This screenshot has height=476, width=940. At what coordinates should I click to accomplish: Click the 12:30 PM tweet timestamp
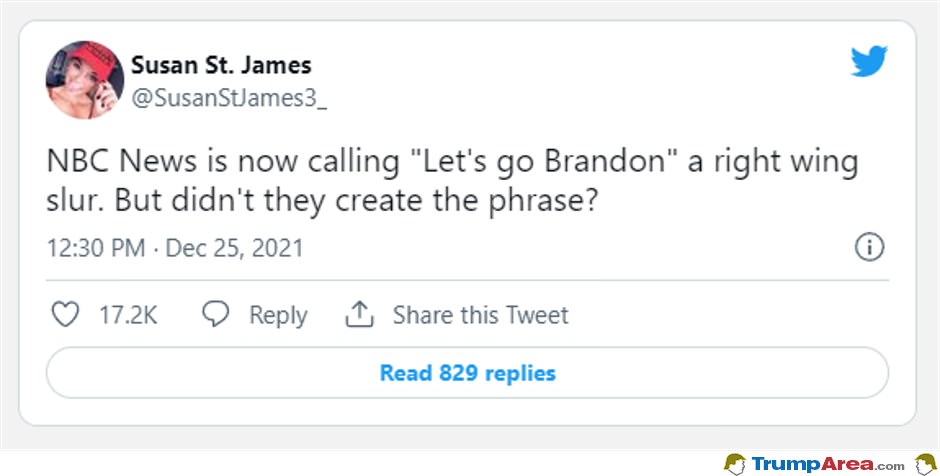click(x=96, y=248)
